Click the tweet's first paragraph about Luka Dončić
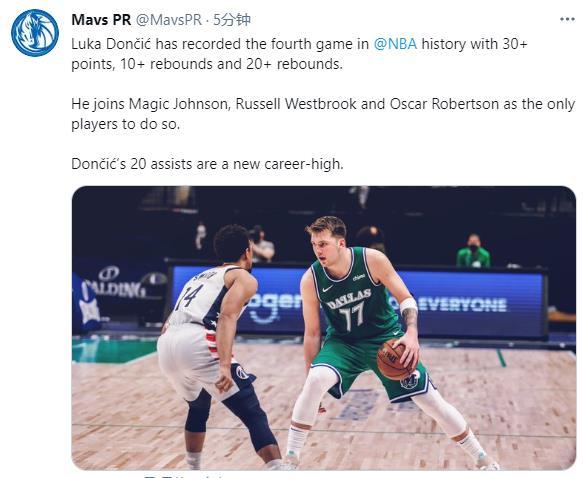Image resolution: width=583 pixels, height=478 pixels. (299, 54)
